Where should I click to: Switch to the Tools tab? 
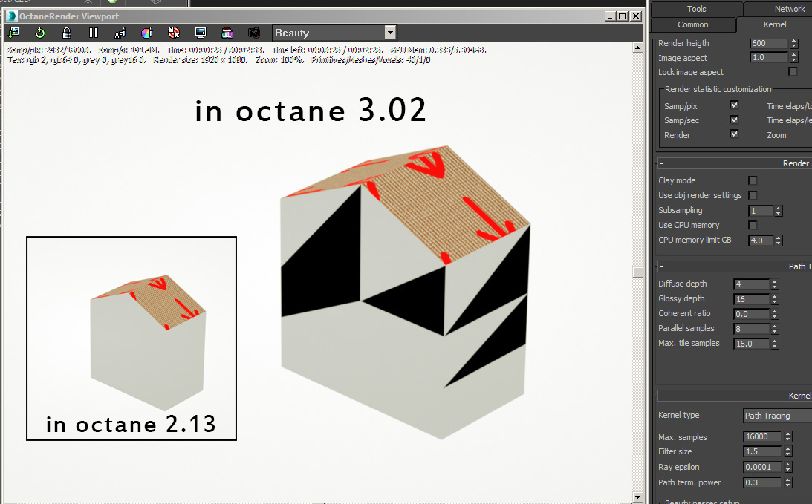point(697,9)
